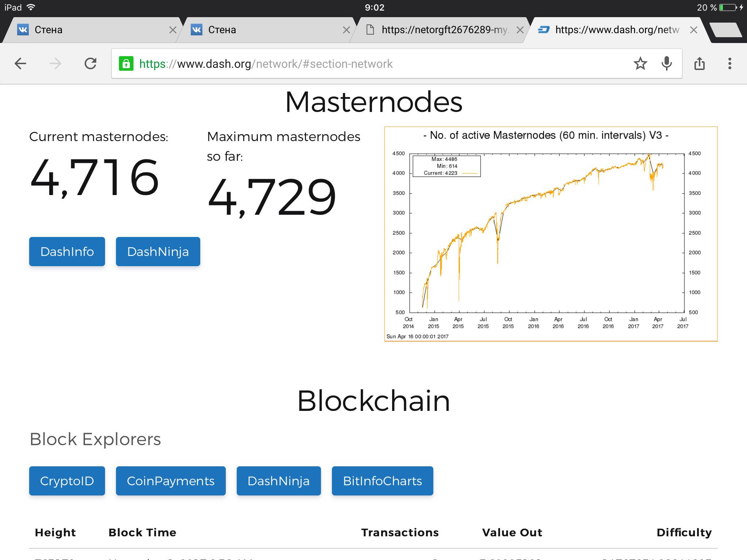747x560 pixels.
Task: Open the BitInfoCharts block explorer
Action: click(x=383, y=481)
